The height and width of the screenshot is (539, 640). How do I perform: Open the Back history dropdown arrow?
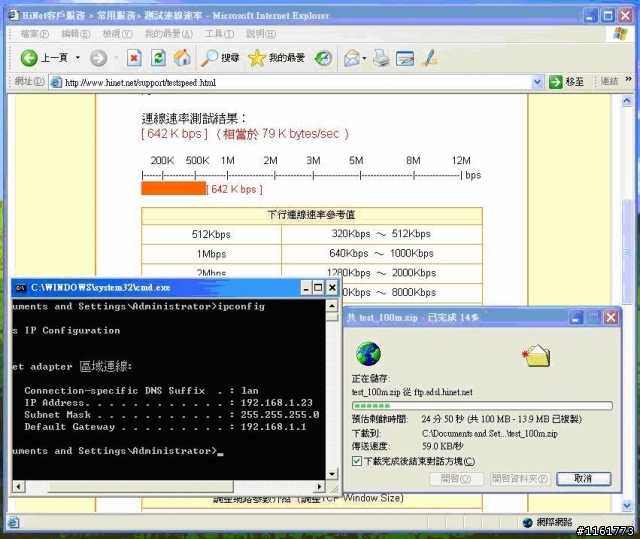pos(78,58)
